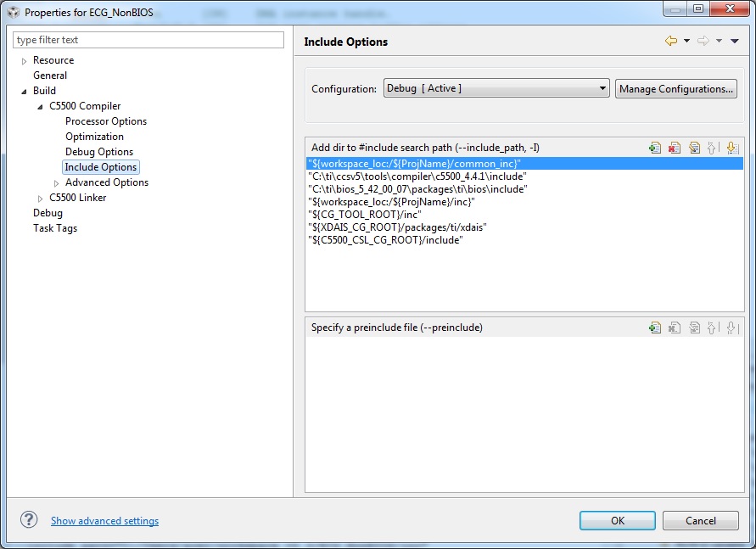Viewport: 756px width, 549px height.
Task: Click the Cancel button
Action: pyautogui.click(x=701, y=520)
